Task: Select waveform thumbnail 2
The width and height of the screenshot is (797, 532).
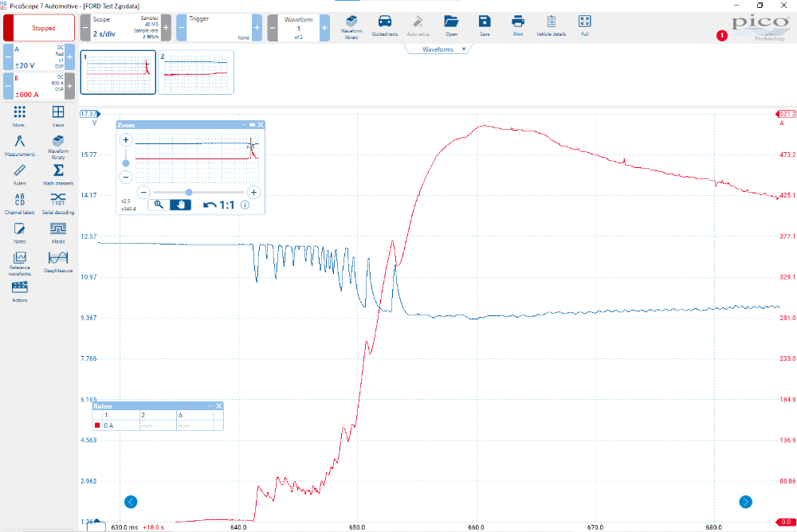Action: tap(196, 72)
